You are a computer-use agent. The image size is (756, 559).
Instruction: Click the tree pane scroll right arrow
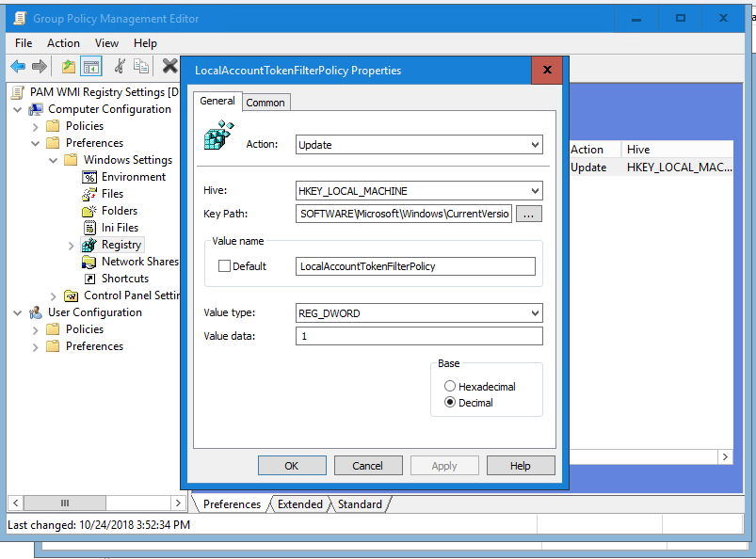[178, 503]
